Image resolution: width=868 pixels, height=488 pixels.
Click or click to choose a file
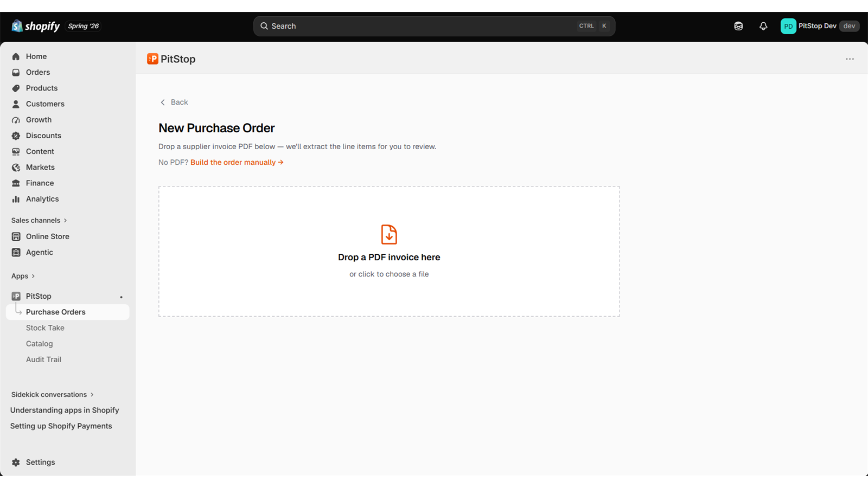pos(389,274)
